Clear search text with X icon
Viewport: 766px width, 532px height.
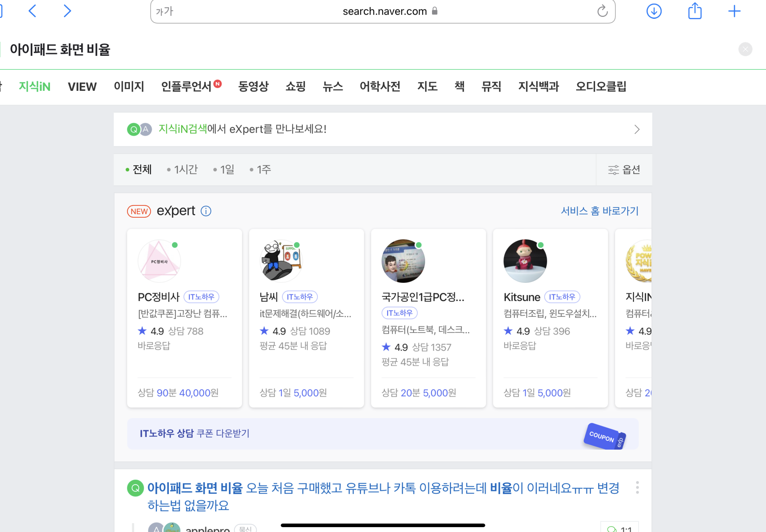click(x=745, y=49)
